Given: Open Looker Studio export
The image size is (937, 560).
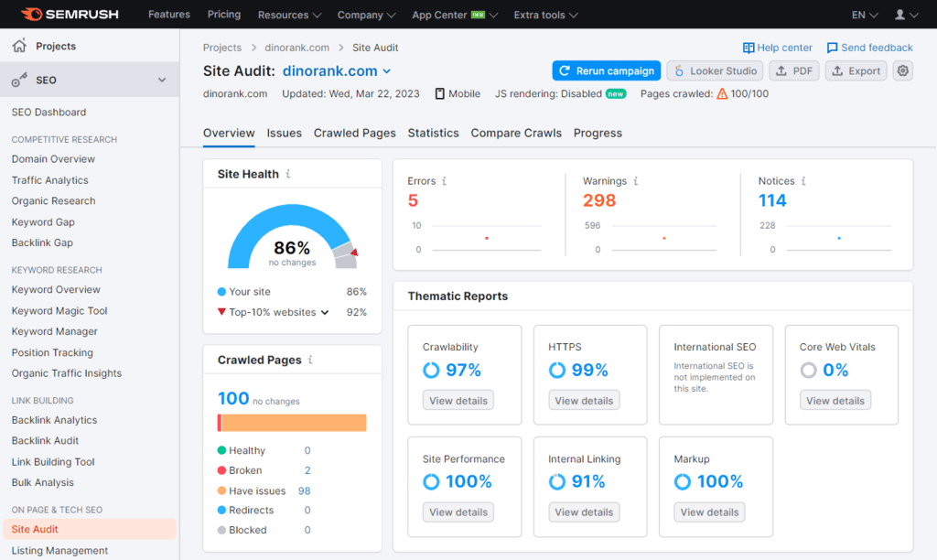Looking at the screenshot, I should [x=715, y=70].
